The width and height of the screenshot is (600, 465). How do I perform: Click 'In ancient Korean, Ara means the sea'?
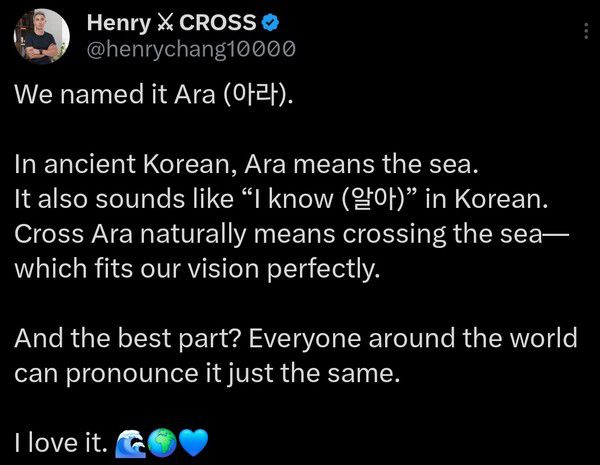[228, 165]
